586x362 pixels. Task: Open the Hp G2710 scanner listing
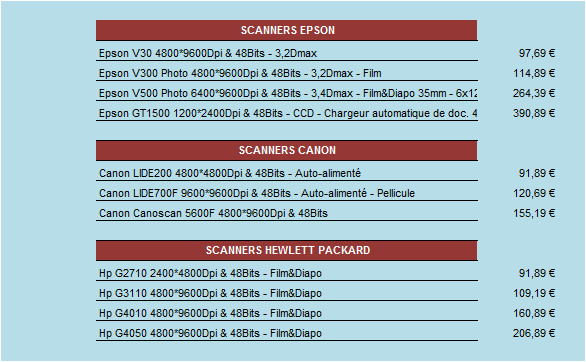287,273
